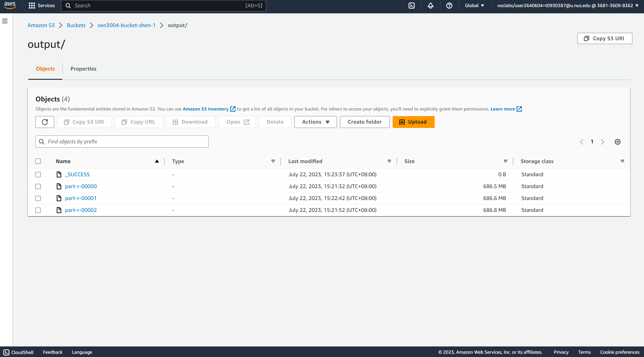Open the Global region dropdown
This screenshot has width=644, height=357.
point(474,6)
